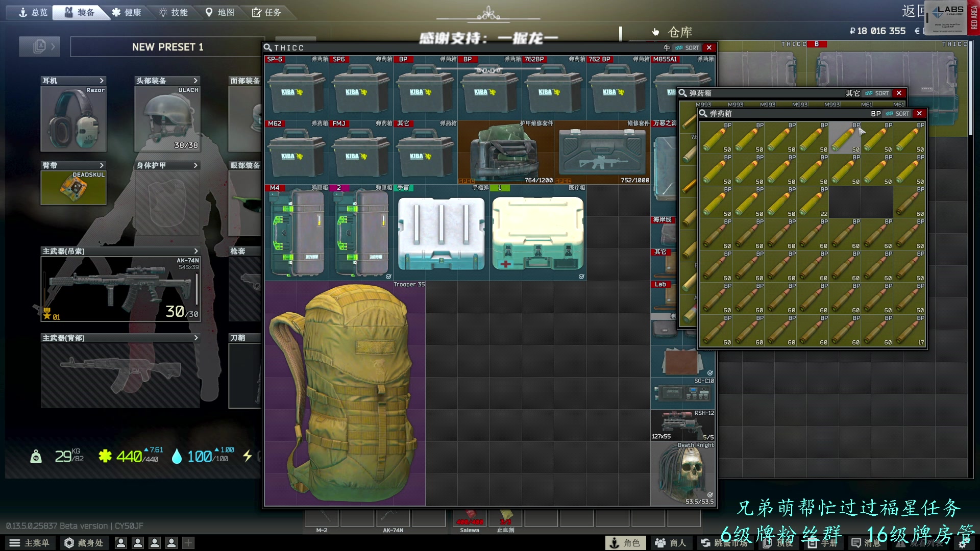
Task: Expand the back primary weapon slot arrow
Action: tap(196, 338)
